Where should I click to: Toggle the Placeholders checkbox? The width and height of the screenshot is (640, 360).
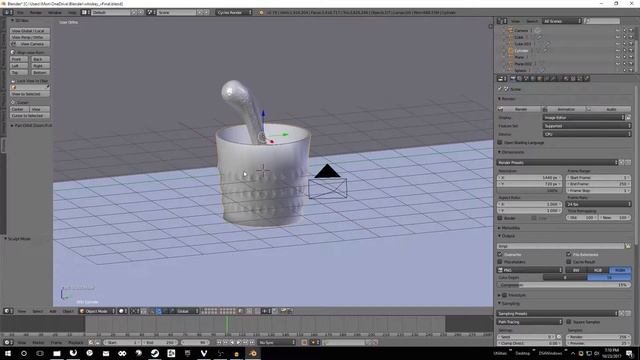click(x=500, y=262)
